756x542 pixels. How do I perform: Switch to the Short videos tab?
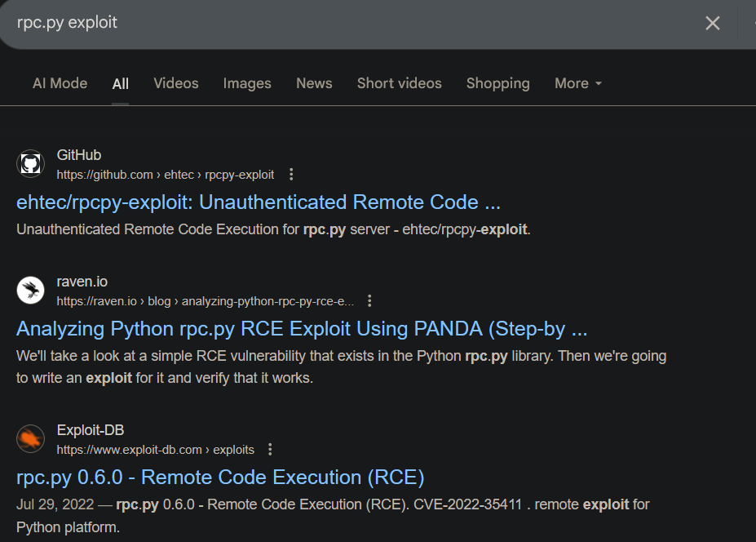click(x=399, y=83)
